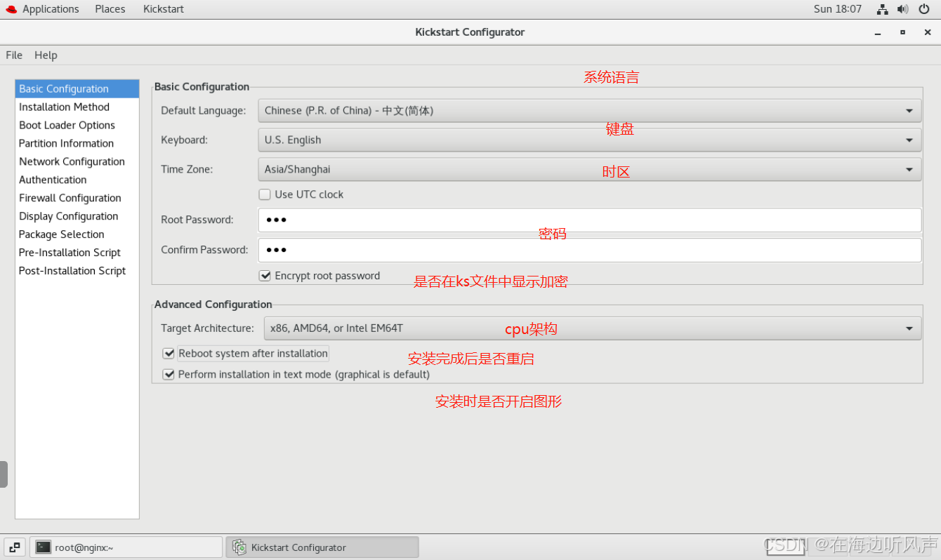Click the show desktop taskbar icon
Image resolution: width=941 pixels, height=560 pixels.
[x=15, y=547]
